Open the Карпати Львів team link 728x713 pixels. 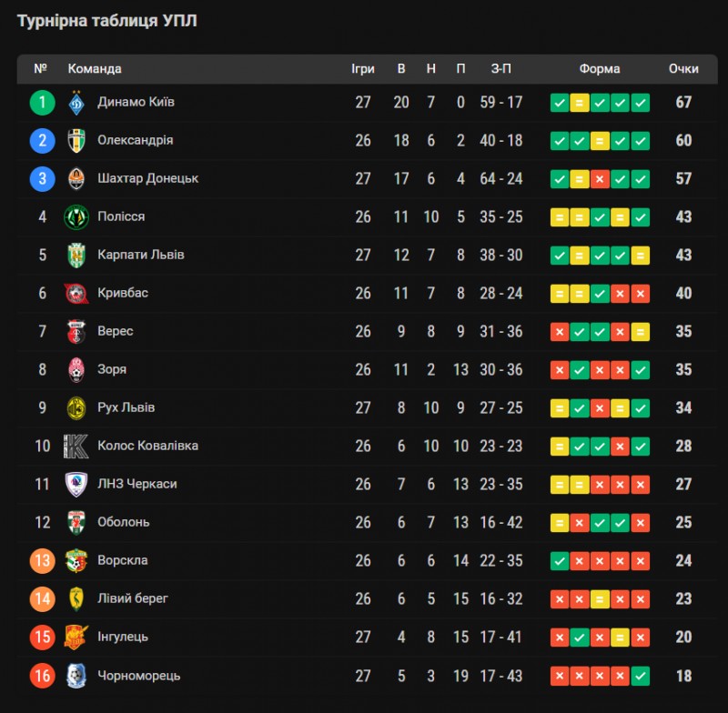(141, 255)
